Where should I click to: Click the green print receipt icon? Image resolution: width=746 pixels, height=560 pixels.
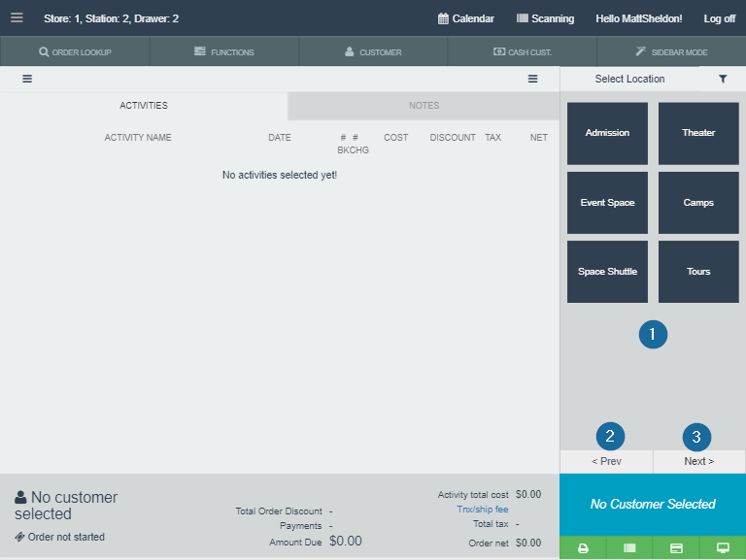click(583, 548)
